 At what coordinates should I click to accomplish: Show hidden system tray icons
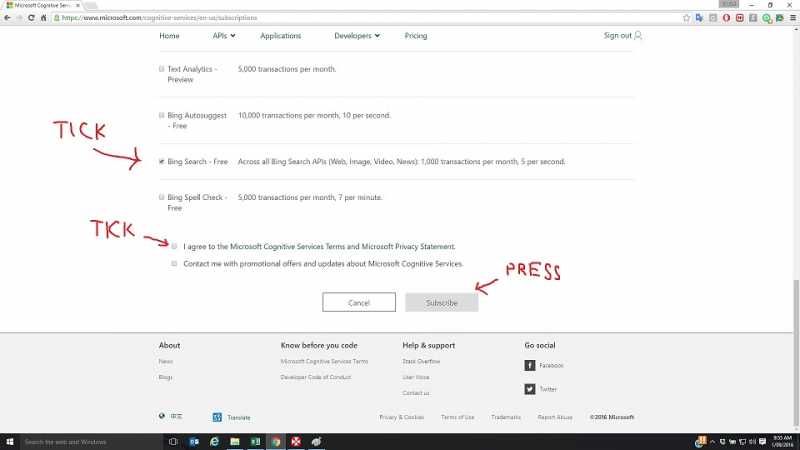(713, 442)
